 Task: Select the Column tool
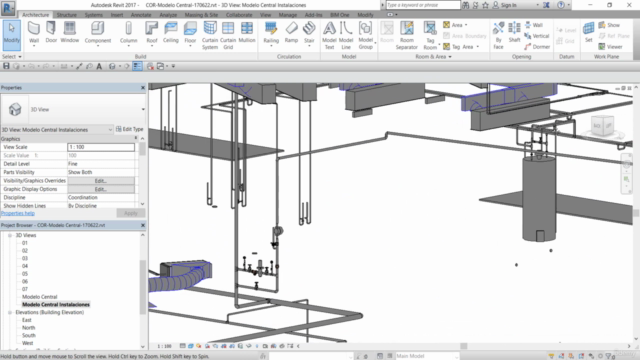coord(129,33)
